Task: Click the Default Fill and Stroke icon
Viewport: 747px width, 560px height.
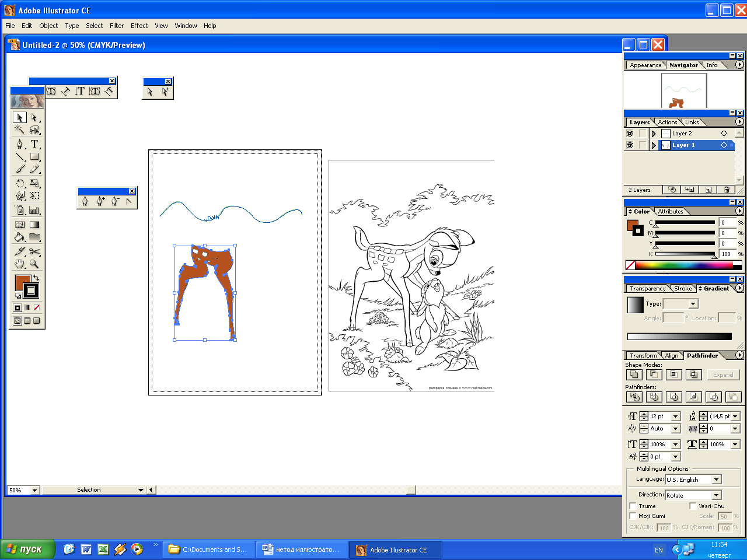Action: pos(18,296)
